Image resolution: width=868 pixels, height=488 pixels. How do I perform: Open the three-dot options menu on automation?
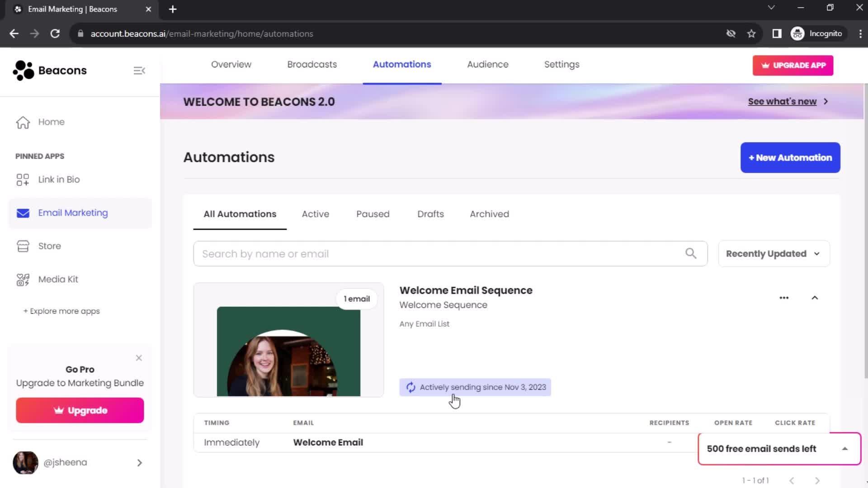[784, 297]
